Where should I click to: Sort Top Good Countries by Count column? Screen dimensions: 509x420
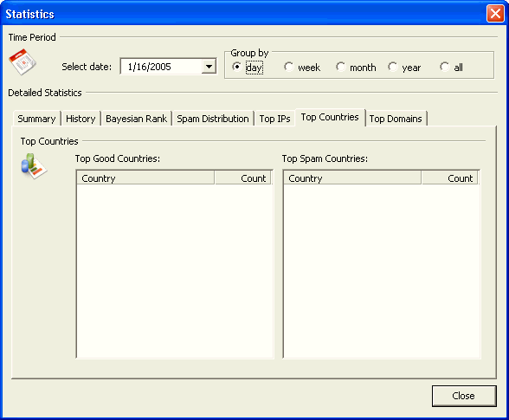tap(242, 178)
